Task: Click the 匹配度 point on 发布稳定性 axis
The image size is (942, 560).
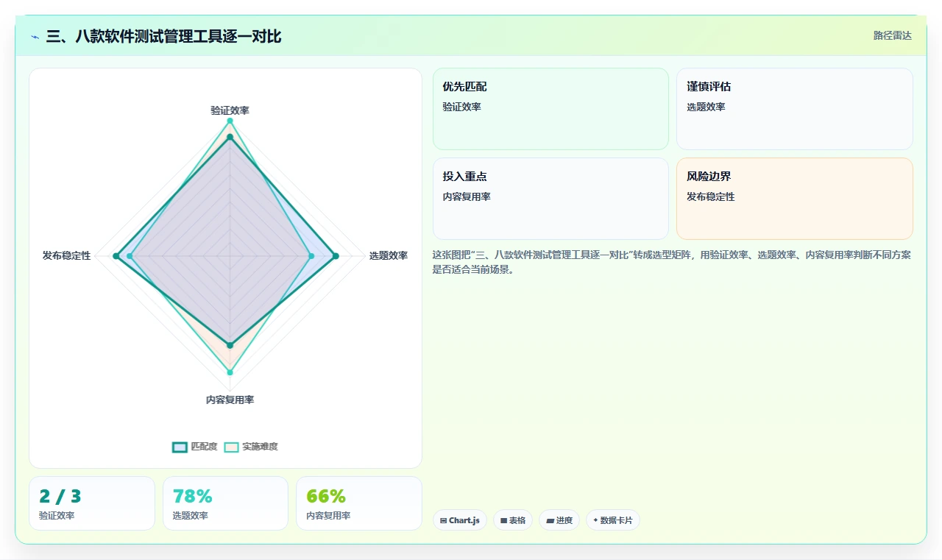Action: click(x=116, y=256)
